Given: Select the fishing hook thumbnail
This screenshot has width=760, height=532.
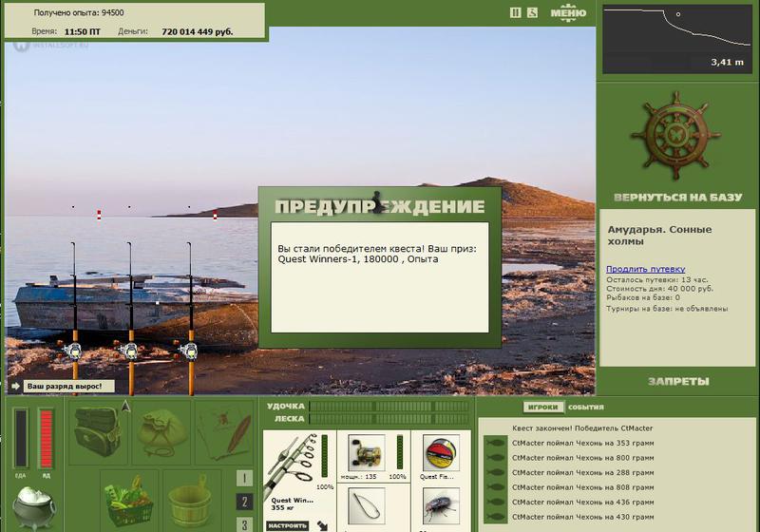Looking at the screenshot, I should point(367,506).
